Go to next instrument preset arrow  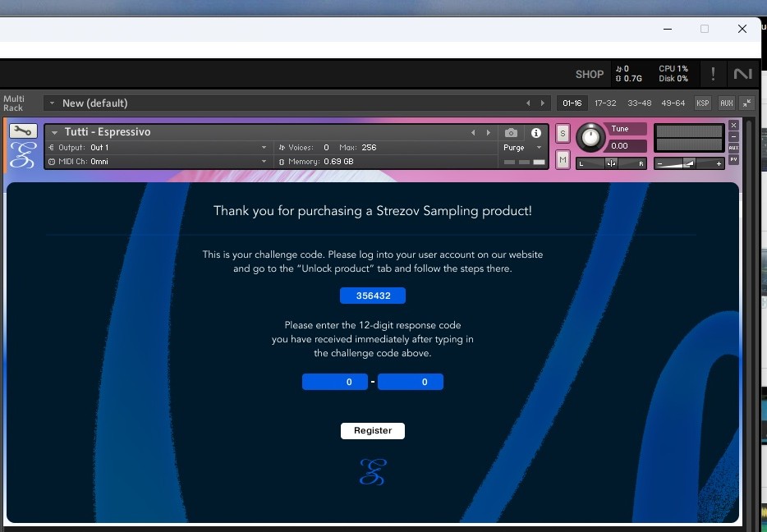pyautogui.click(x=489, y=133)
